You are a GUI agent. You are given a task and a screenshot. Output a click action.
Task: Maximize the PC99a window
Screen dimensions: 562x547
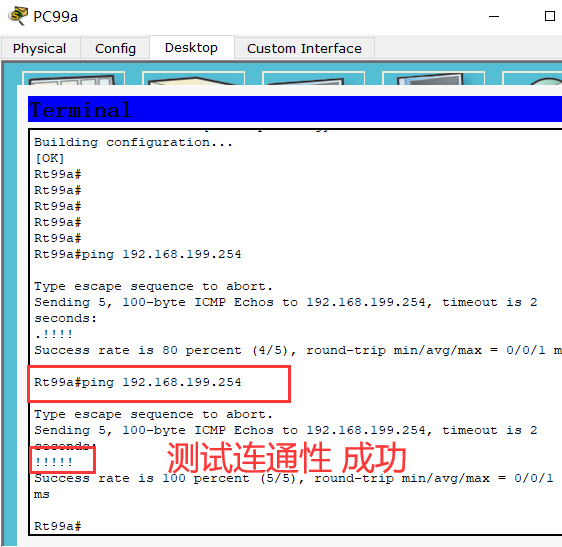coord(550,16)
